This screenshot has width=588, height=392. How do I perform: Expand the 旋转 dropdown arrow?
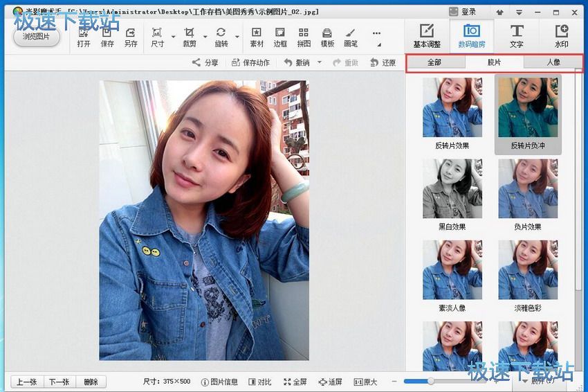click(x=237, y=37)
